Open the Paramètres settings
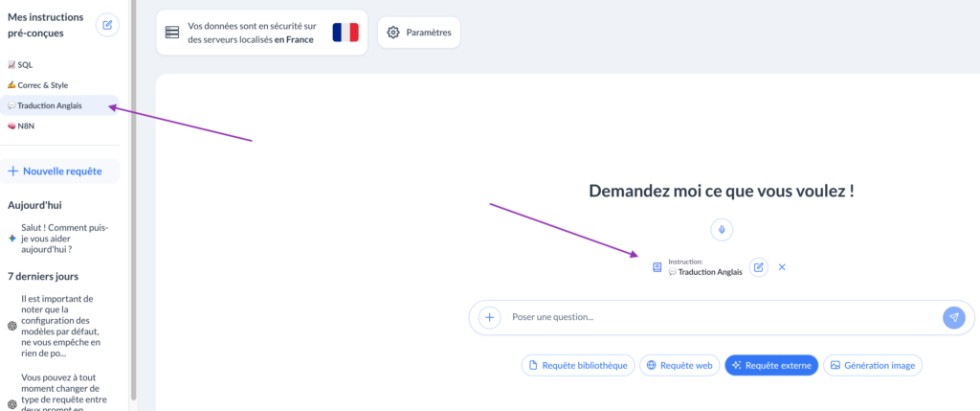This screenshot has height=411, width=980. pyautogui.click(x=418, y=33)
